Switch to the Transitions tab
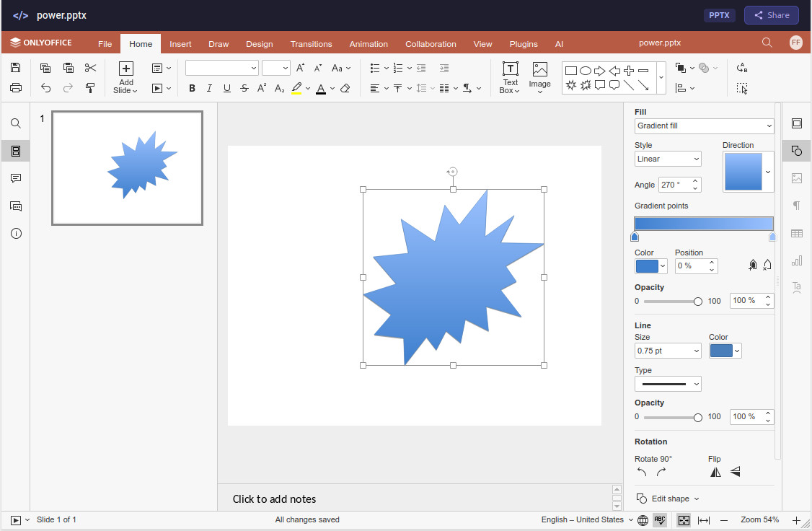 coord(311,43)
